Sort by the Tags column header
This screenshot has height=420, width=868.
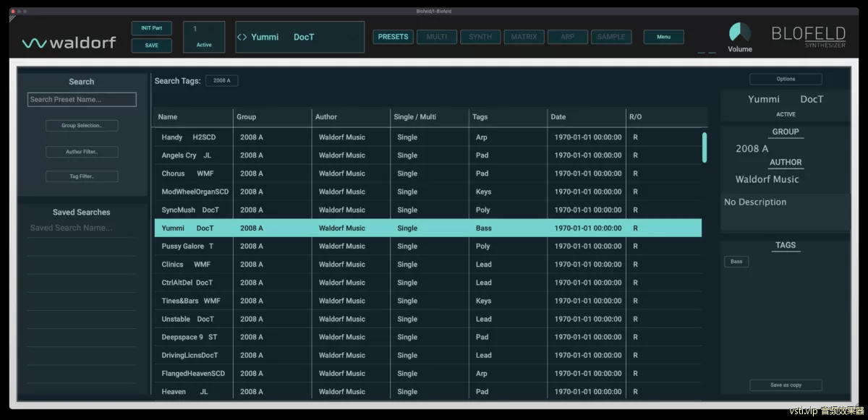pyautogui.click(x=508, y=117)
